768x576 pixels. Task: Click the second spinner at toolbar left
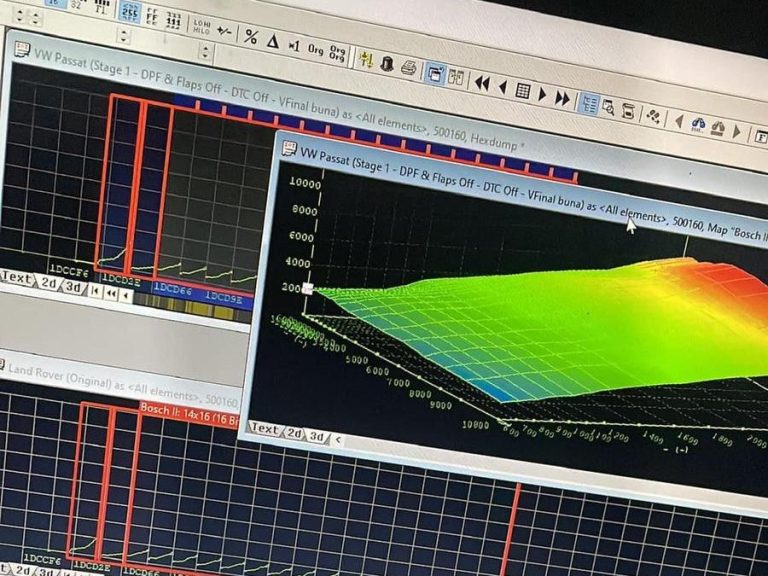click(x=35, y=19)
